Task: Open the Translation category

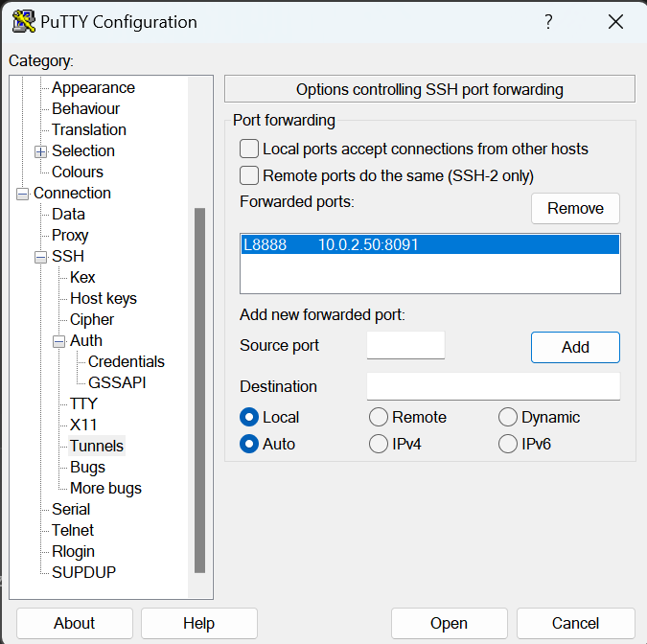Action: [89, 130]
